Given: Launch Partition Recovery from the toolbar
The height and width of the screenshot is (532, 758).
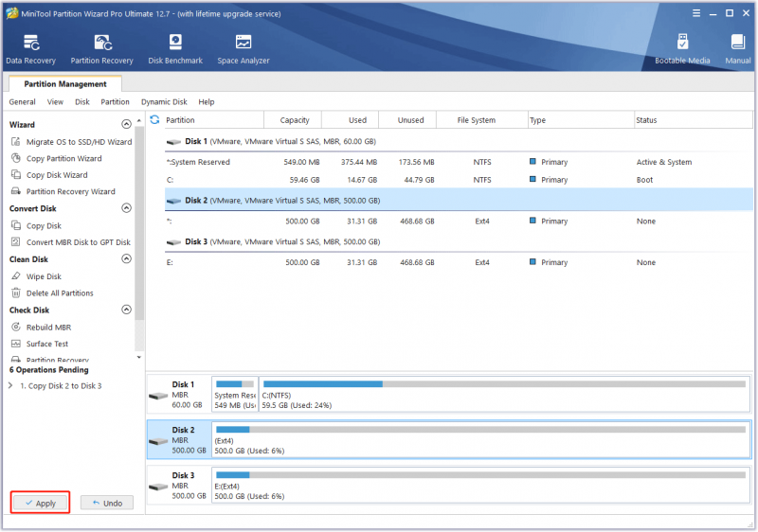Looking at the screenshot, I should pos(101,49).
